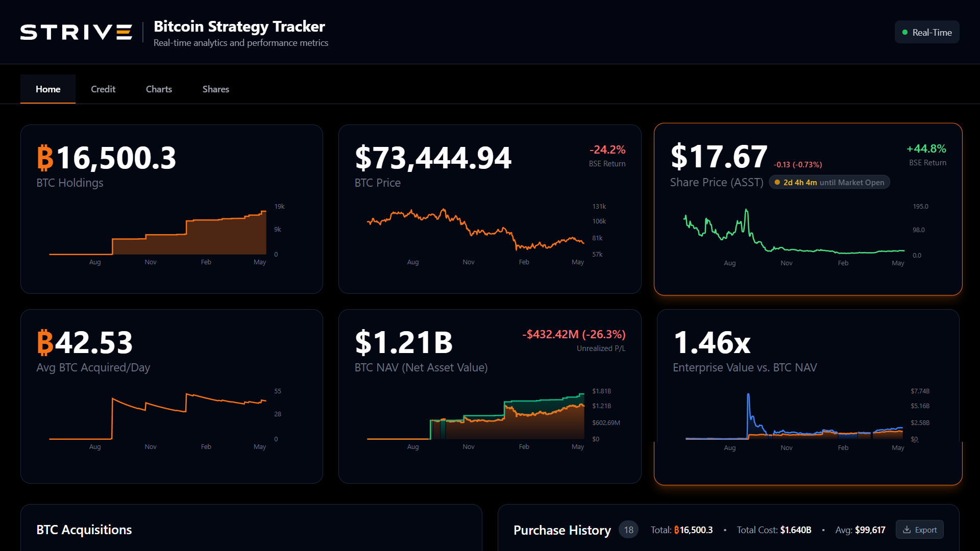Image resolution: width=980 pixels, height=551 pixels.
Task: Click the Avg BTC Acquired/Day label
Action: [93, 367]
